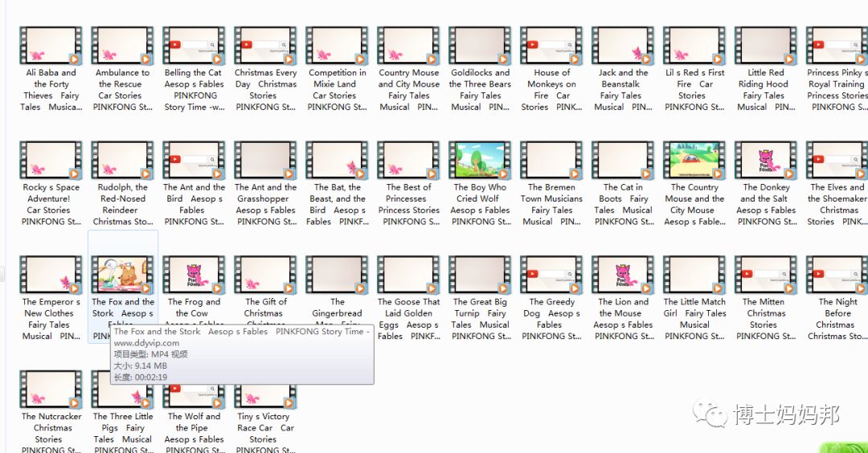Select House of Monkeys on Fire video
The width and height of the screenshot is (868, 453).
tap(551, 45)
